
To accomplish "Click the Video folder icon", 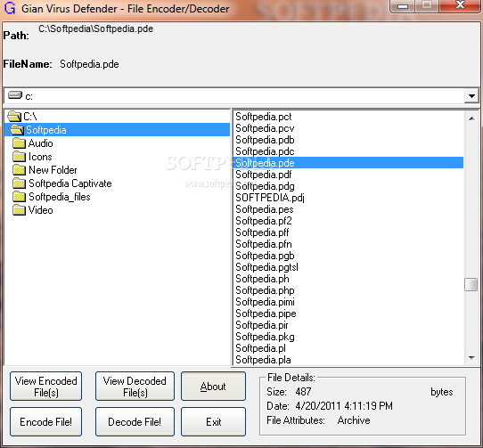I will pos(19,210).
